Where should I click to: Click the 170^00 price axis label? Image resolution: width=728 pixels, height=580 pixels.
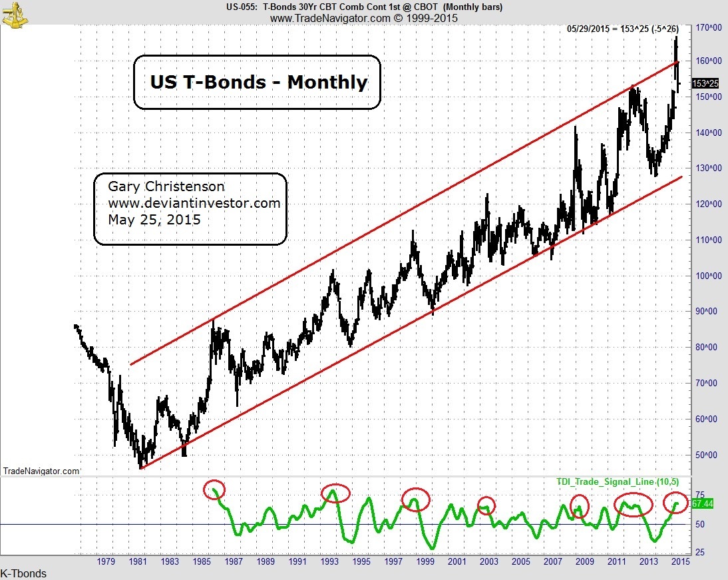709,28
